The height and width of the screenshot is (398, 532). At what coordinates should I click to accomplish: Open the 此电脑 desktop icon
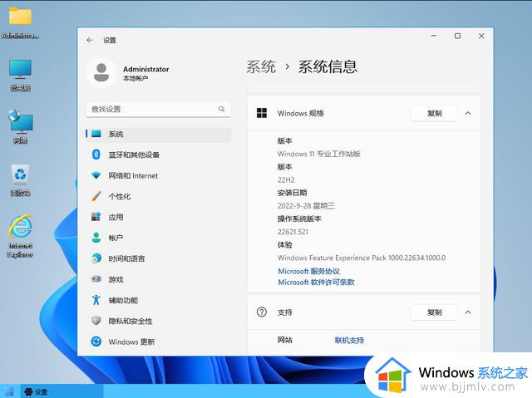(20, 76)
